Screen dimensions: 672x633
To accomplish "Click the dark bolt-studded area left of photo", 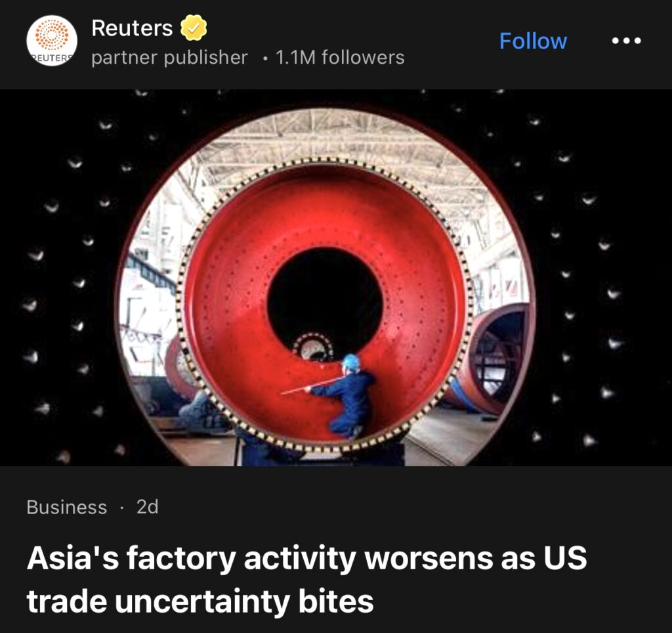I will (64, 279).
